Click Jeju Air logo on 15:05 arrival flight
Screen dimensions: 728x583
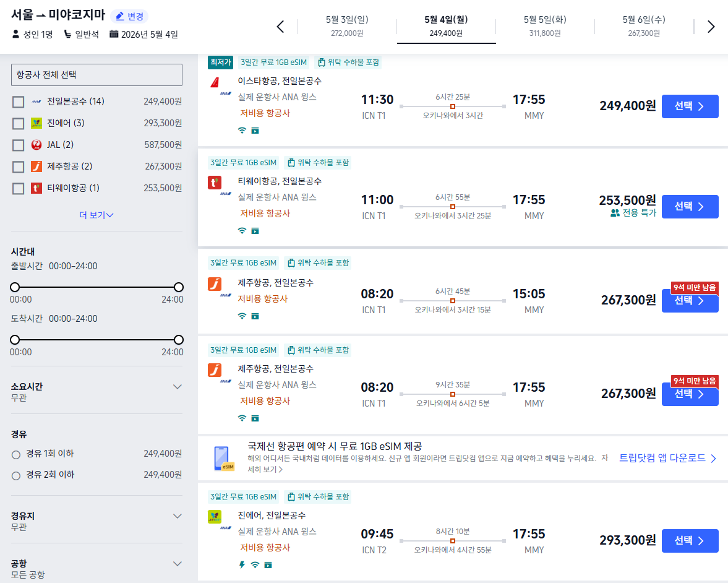[215, 283]
